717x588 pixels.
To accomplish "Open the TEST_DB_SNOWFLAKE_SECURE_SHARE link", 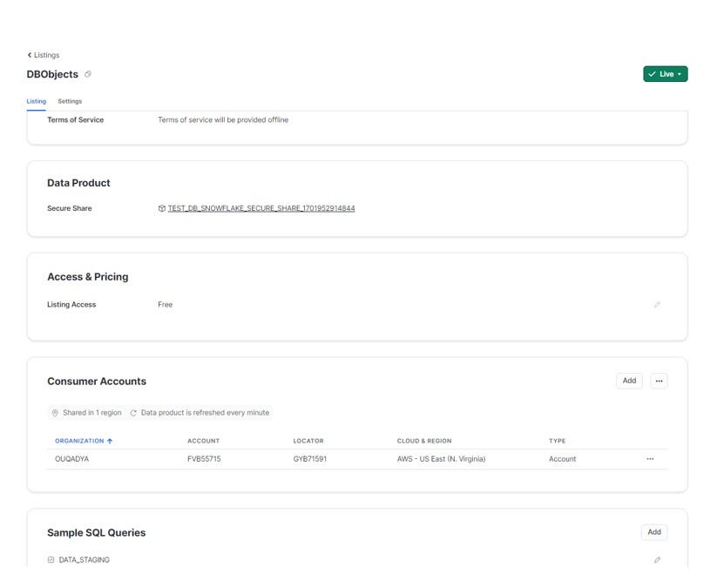I will (261, 208).
